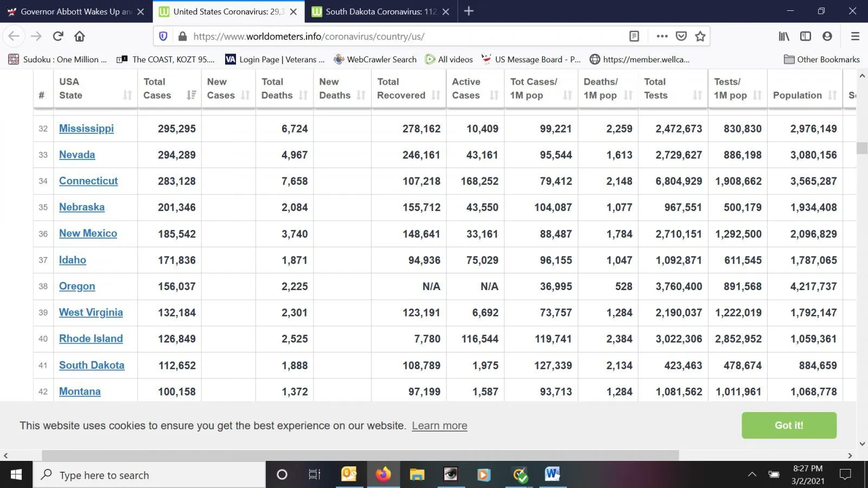
Task: Sort table by Total Cases column
Action: (191, 95)
